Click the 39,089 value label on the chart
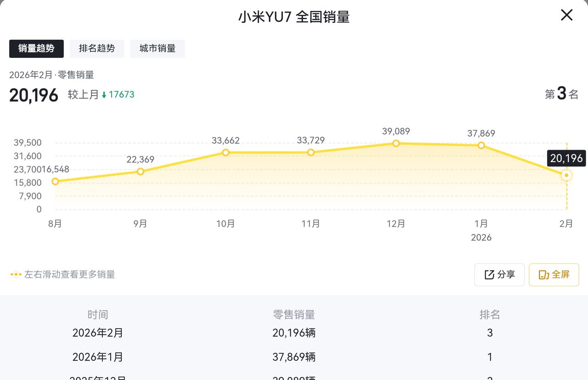 (396, 131)
